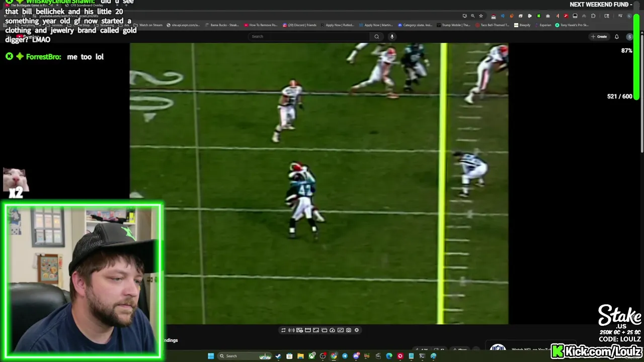Click the browser zoom magnifier icon
The width and height of the screenshot is (644, 362).
tap(472, 16)
